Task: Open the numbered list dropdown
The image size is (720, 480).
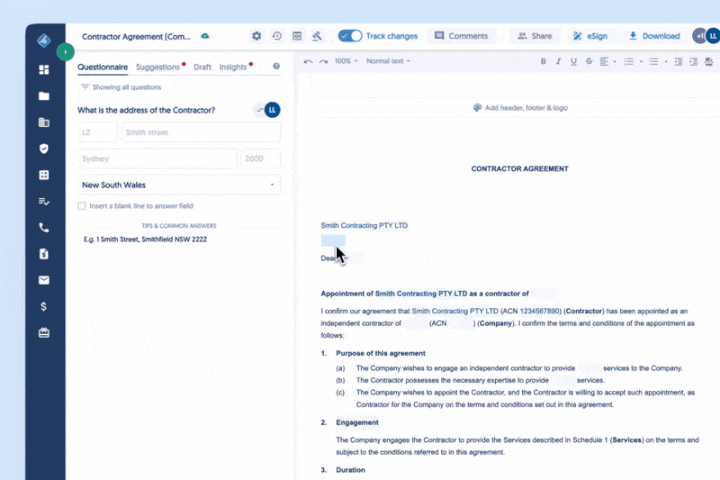Action: [x=633, y=61]
